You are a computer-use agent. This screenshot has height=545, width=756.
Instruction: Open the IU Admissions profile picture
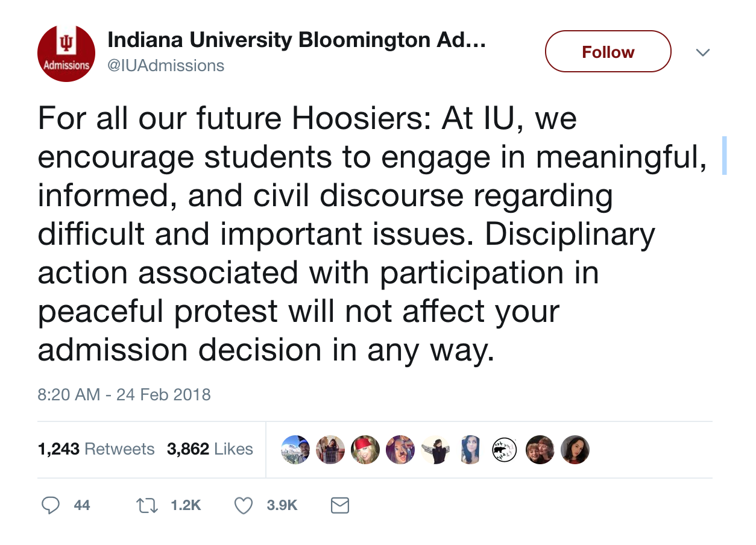coord(66,54)
